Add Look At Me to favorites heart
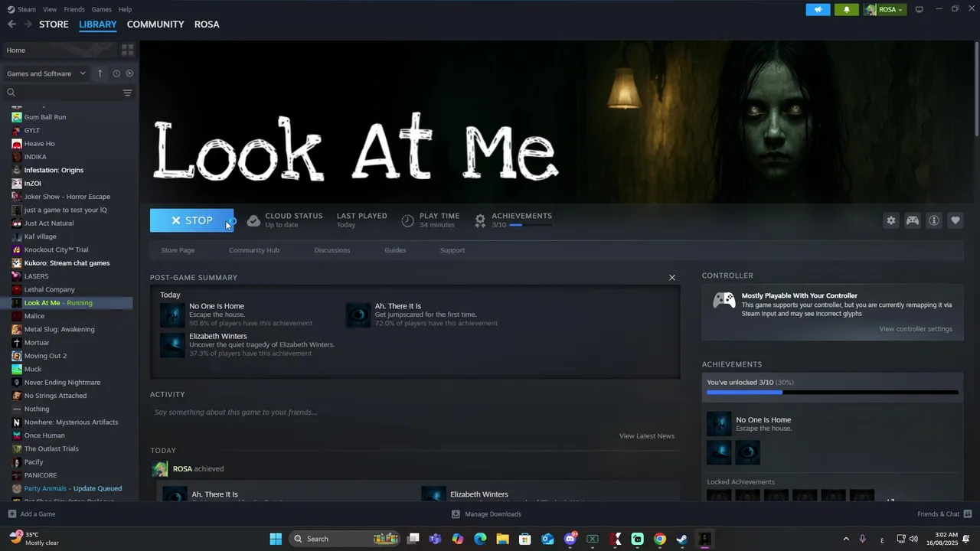This screenshot has height=551, width=980. 955,220
